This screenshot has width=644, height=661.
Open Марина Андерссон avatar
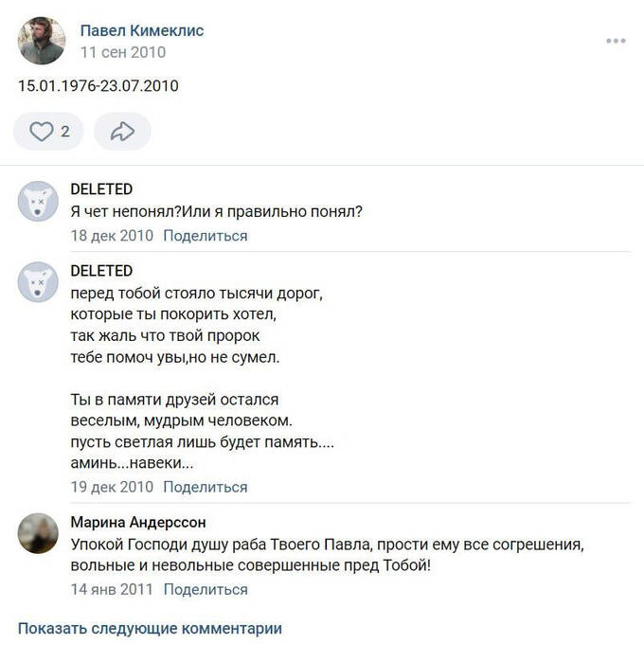click(x=38, y=533)
